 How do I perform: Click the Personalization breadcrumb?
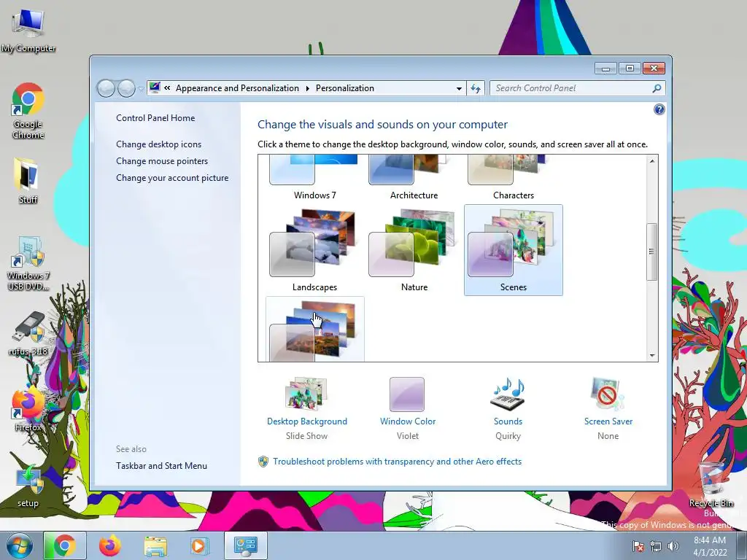[x=345, y=88]
